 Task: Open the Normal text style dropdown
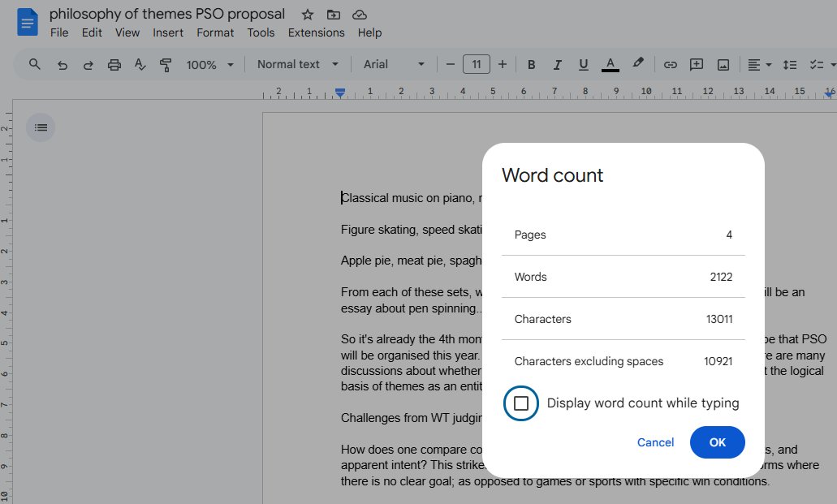[x=298, y=65]
